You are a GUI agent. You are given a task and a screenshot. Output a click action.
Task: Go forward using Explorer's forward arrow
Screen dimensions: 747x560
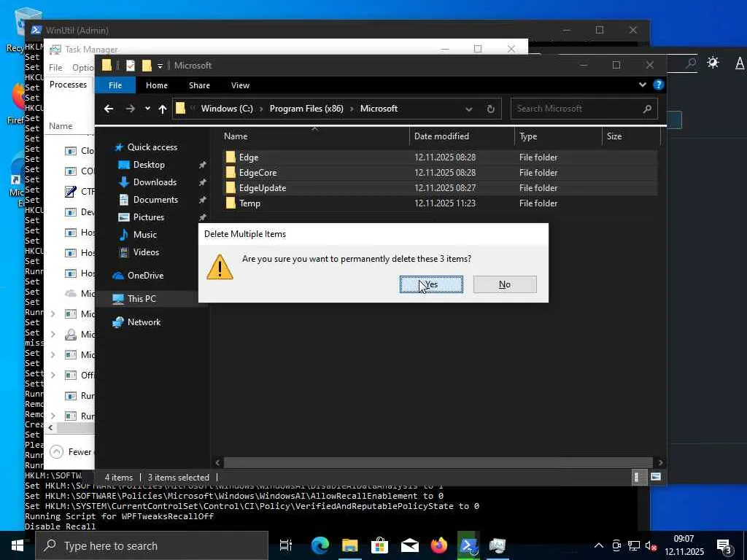(130, 109)
